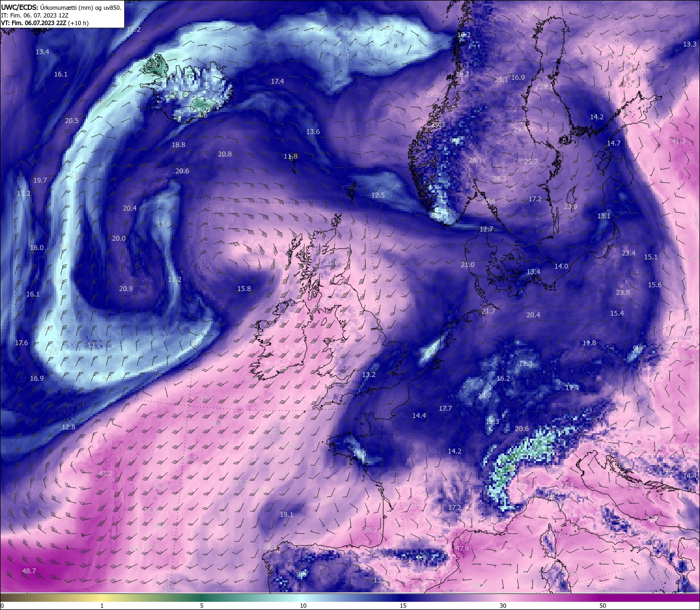Click the title 'UWC/ECDS: Úrkomumætti (mm) og uv850.'
Image resolution: width=700 pixels, height=610 pixels.
[61, 8]
